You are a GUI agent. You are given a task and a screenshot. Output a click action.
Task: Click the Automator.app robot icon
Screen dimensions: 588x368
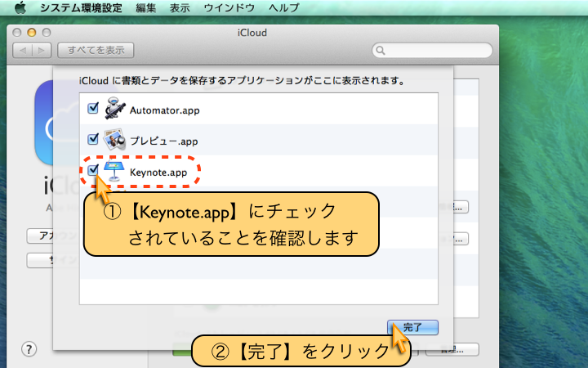click(x=115, y=109)
